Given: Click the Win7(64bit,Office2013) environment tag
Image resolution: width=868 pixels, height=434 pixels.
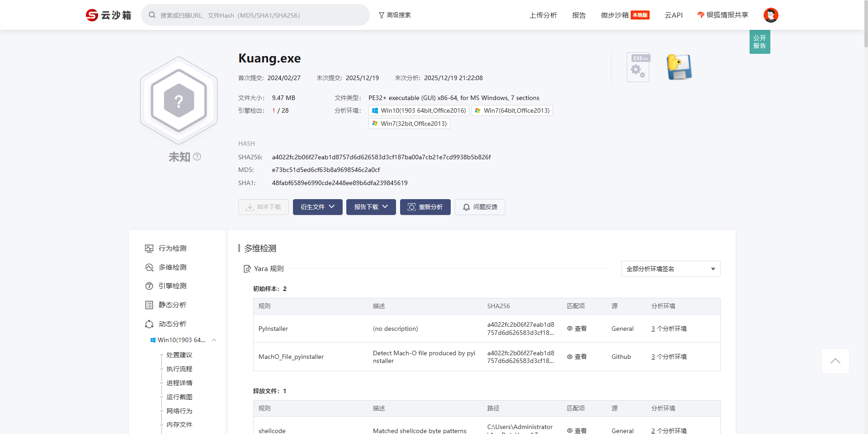Looking at the screenshot, I should click(512, 110).
